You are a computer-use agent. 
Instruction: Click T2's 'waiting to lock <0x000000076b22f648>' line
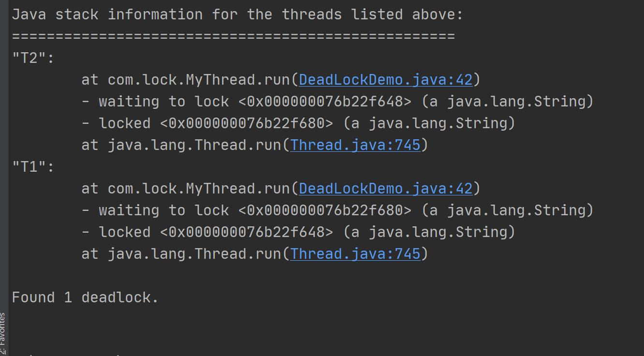[337, 102]
